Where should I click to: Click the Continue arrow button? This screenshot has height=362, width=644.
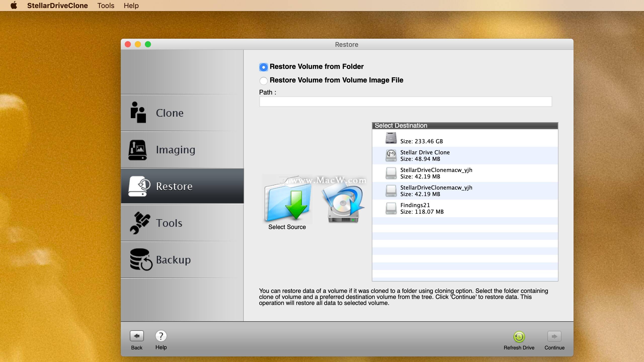click(x=554, y=336)
